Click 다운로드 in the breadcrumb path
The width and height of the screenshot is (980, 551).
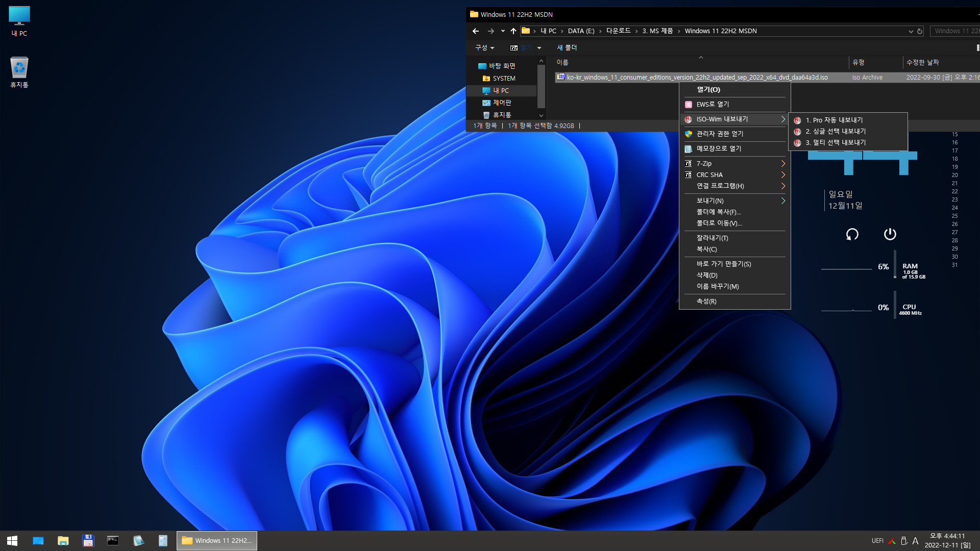(x=618, y=31)
